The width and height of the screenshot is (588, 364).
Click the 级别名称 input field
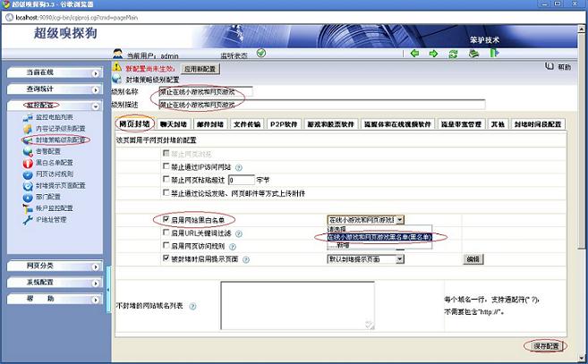click(206, 91)
